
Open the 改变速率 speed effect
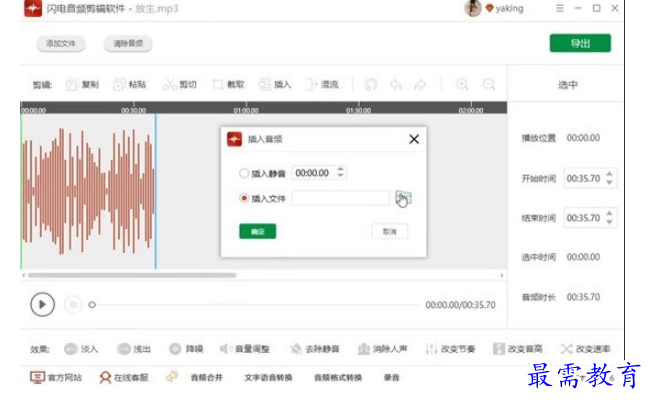[x=586, y=349]
